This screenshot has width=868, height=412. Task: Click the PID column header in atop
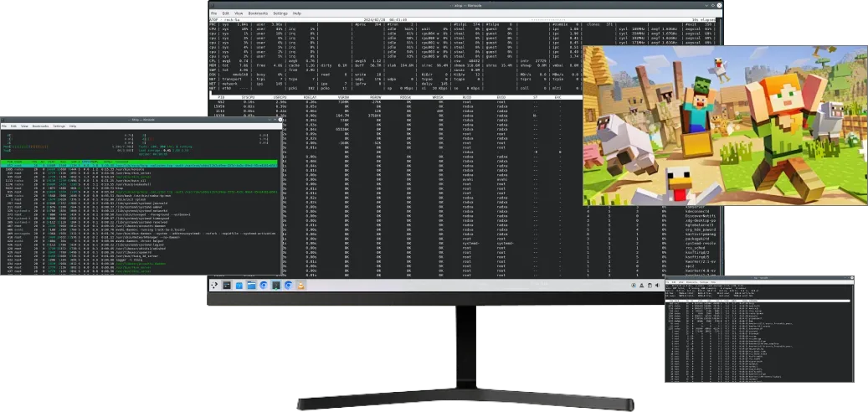point(222,97)
